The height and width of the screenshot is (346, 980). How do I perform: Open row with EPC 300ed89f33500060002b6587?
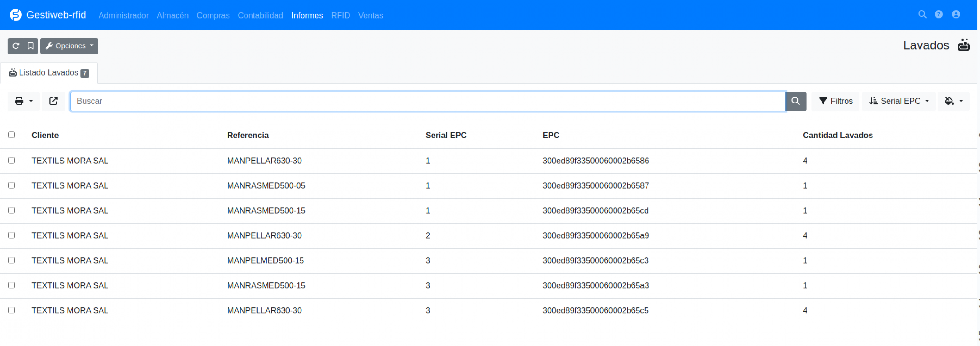tap(488, 186)
